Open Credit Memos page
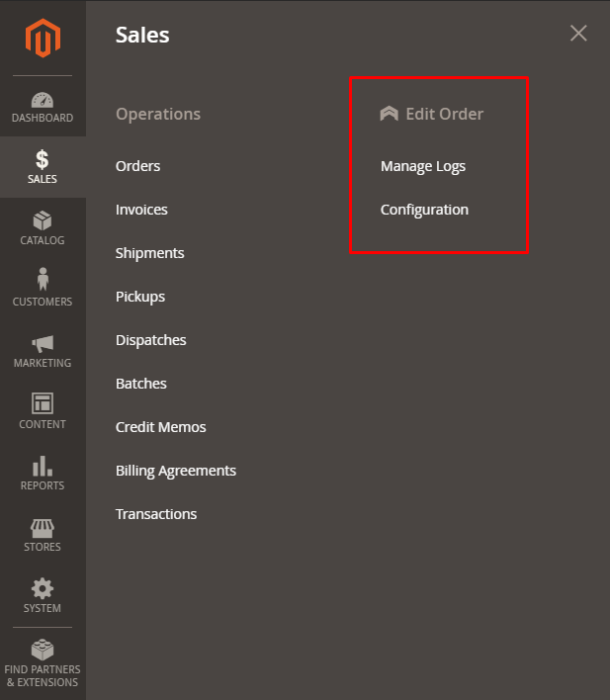This screenshot has width=610, height=700. coord(160,427)
